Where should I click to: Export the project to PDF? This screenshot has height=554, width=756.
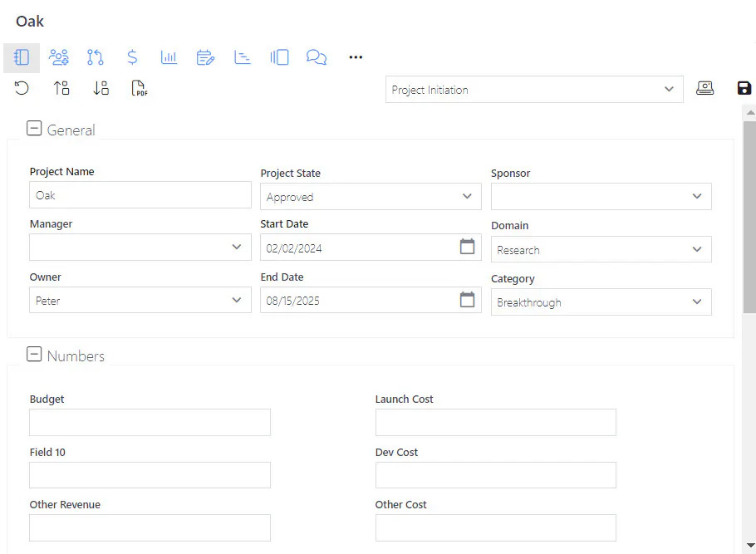point(140,88)
